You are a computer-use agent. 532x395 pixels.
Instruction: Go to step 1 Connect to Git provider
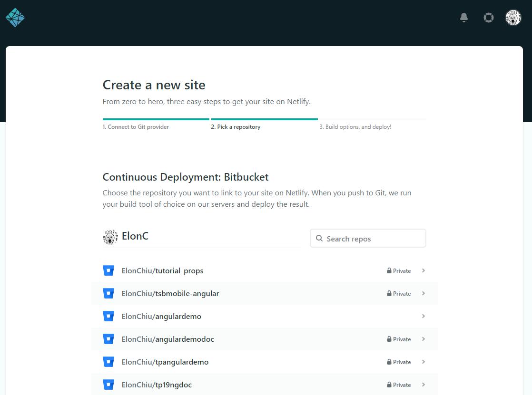point(136,127)
